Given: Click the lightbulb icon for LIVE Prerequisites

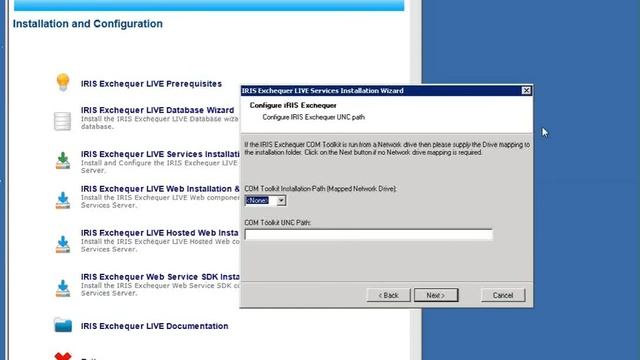Looking at the screenshot, I should click(63, 82).
